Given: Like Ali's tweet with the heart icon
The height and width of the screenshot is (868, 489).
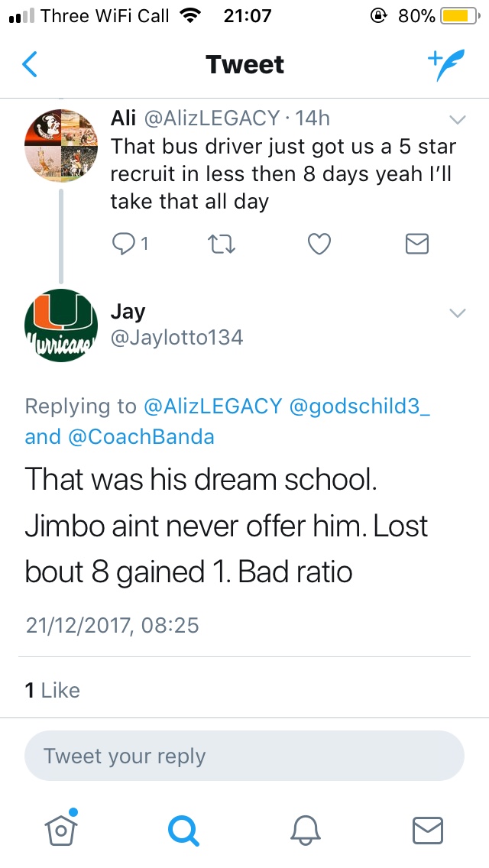Looking at the screenshot, I should [318, 243].
